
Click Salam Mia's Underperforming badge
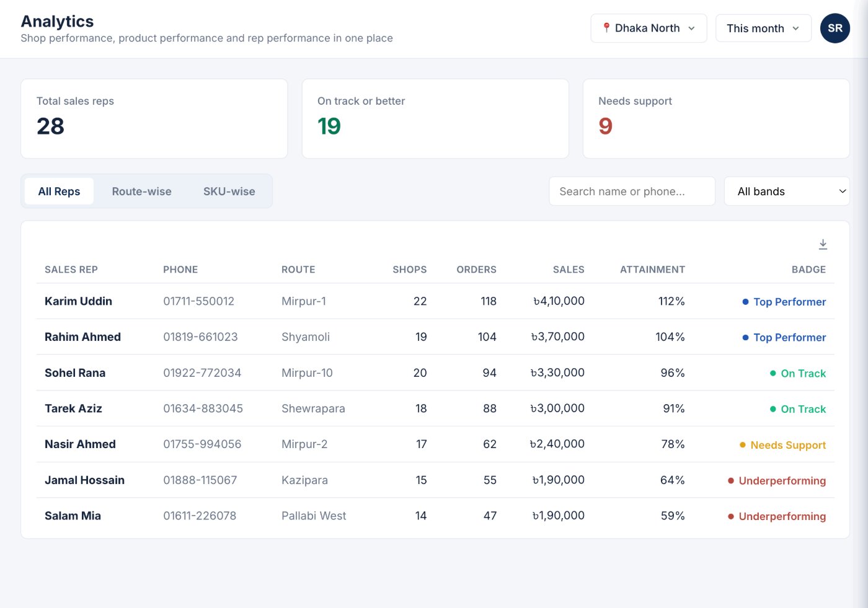[777, 516]
